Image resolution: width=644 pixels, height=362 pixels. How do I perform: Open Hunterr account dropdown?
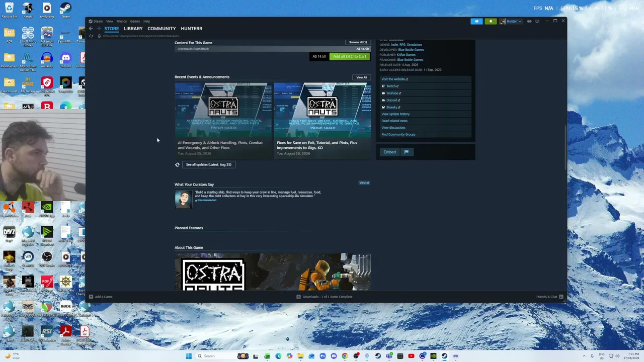point(510,21)
